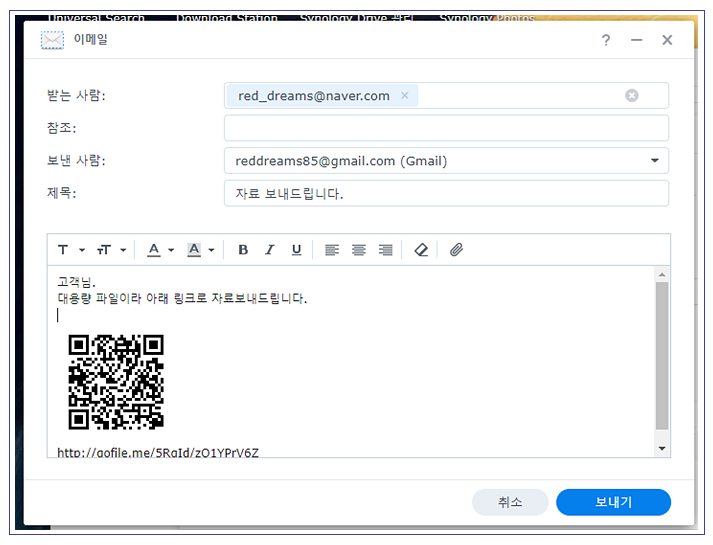This screenshot has height=545, width=713.
Task: Toggle italic formatting
Action: [270, 250]
